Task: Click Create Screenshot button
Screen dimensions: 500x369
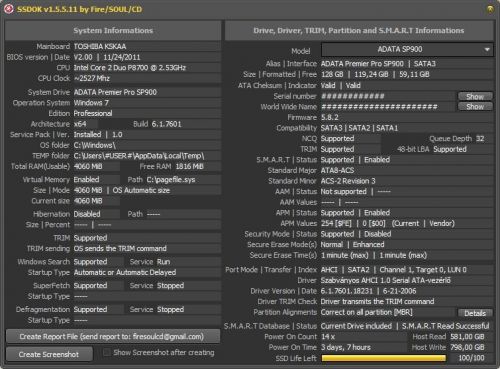Action: point(49,354)
